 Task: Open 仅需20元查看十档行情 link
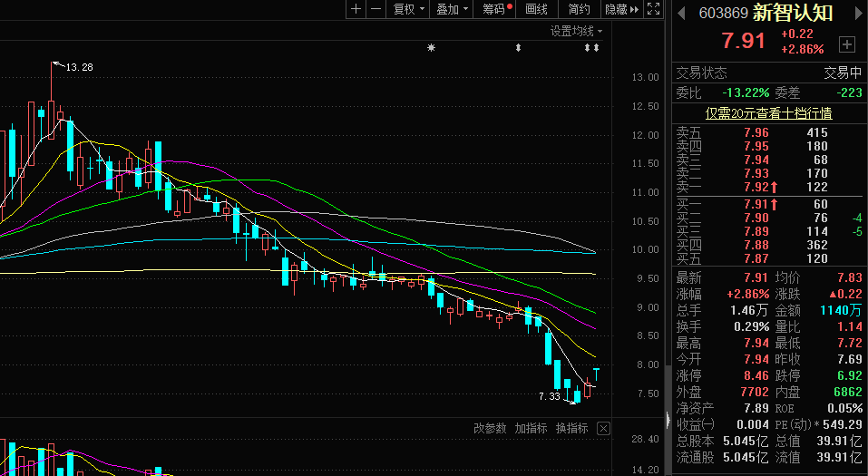(768, 113)
